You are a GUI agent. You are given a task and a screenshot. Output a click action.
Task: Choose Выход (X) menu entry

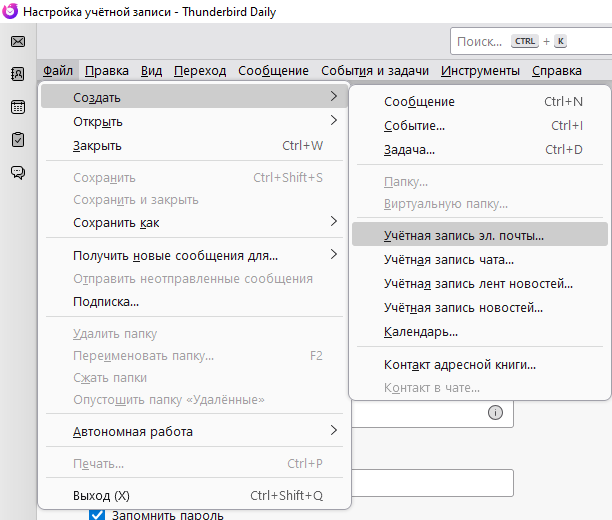pyautogui.click(x=194, y=495)
